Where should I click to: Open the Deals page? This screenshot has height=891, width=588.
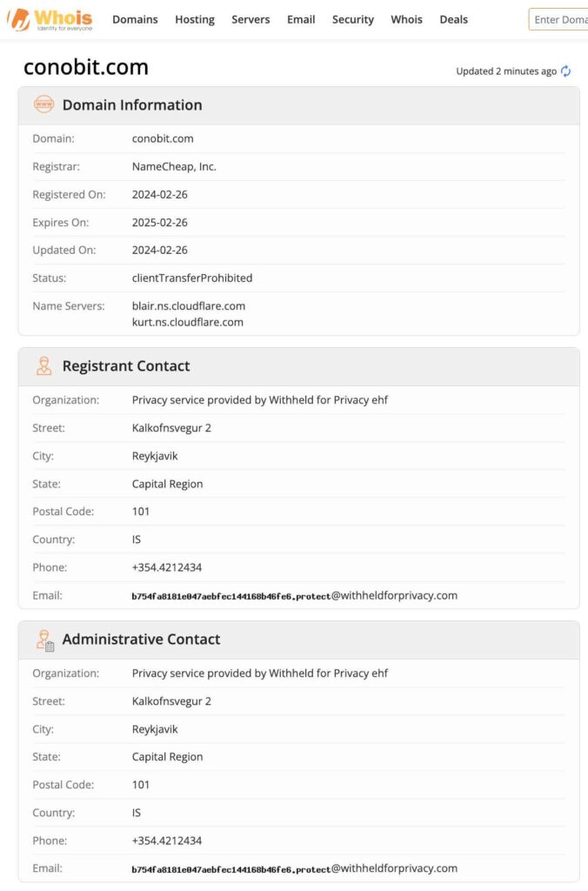pos(453,19)
